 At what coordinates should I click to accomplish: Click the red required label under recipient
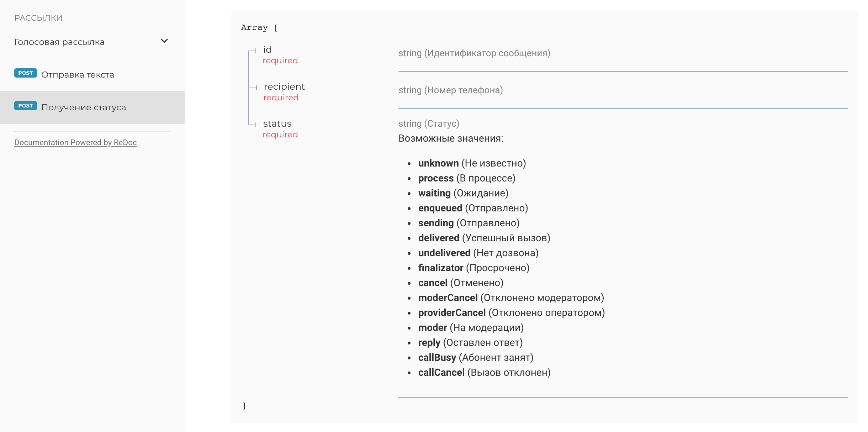(281, 98)
